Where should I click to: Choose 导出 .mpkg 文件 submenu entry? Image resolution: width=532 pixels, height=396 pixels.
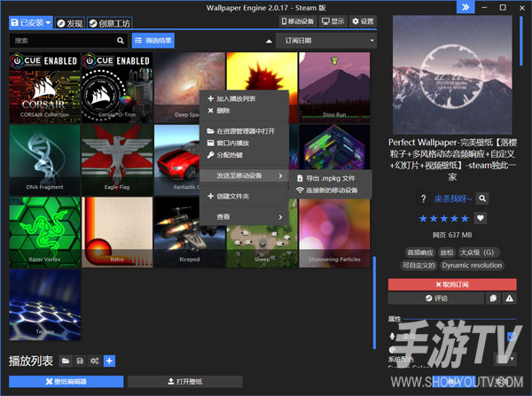[x=331, y=178]
